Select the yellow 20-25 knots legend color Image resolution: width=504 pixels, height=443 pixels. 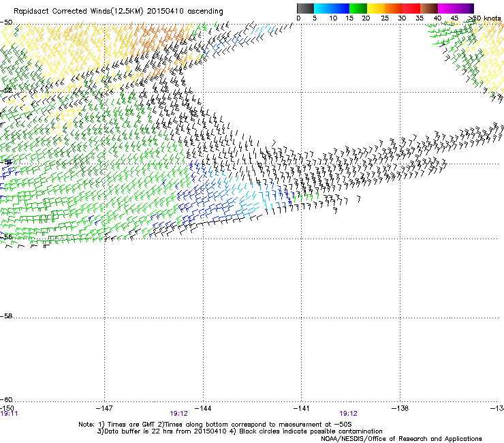(376, 8)
